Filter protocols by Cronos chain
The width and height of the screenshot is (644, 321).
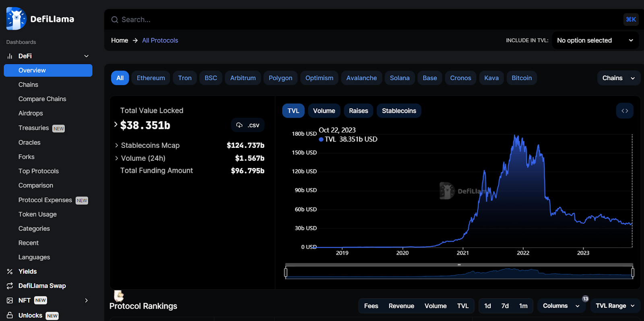pos(460,78)
